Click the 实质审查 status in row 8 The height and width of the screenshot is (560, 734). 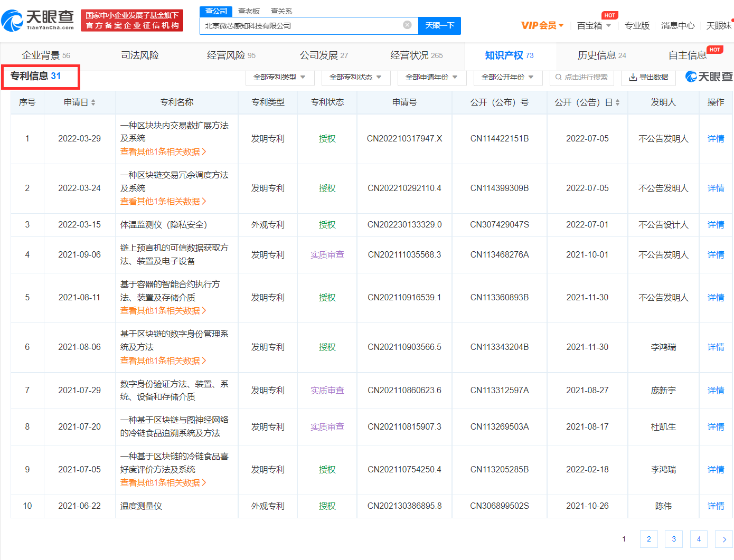coord(327,427)
